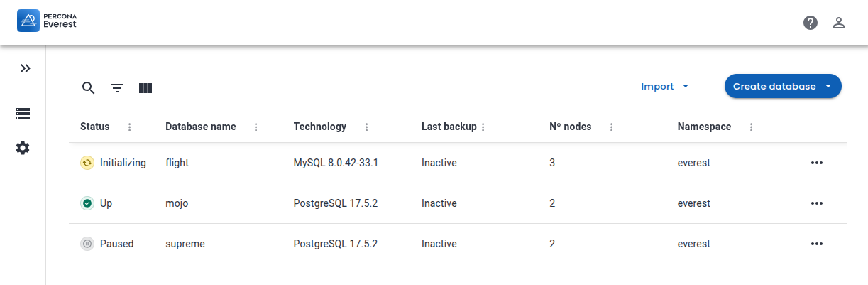868x285 pixels.
Task: Sort by Database name column header
Action: [200, 127]
